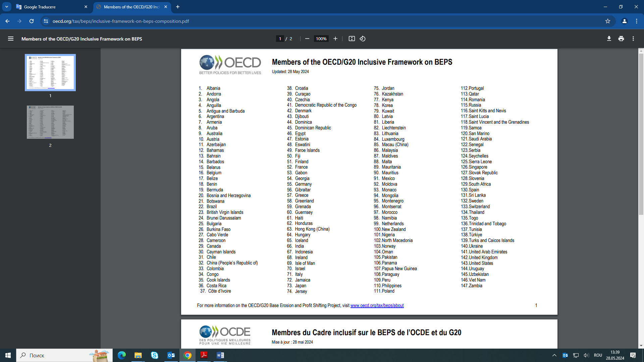The height and width of the screenshot is (362, 644).
Task: Rotate the document counterclockwise
Action: click(363, 39)
